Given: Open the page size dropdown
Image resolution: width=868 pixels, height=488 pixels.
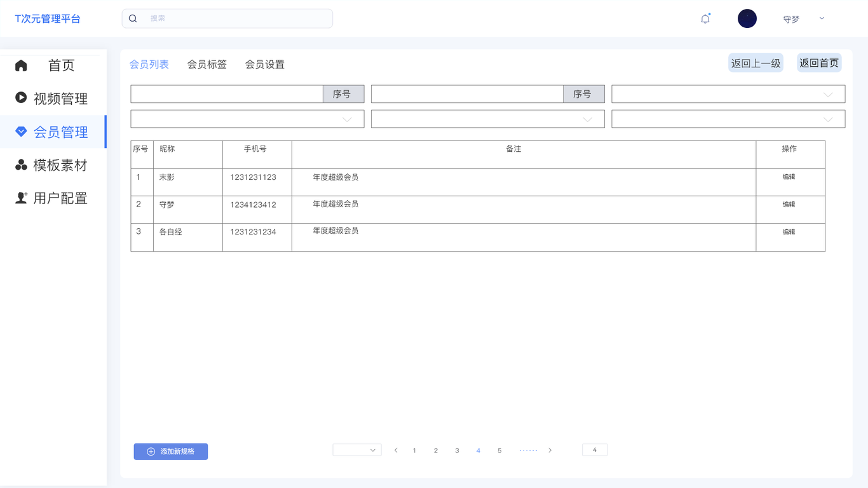Looking at the screenshot, I should 357,450.
